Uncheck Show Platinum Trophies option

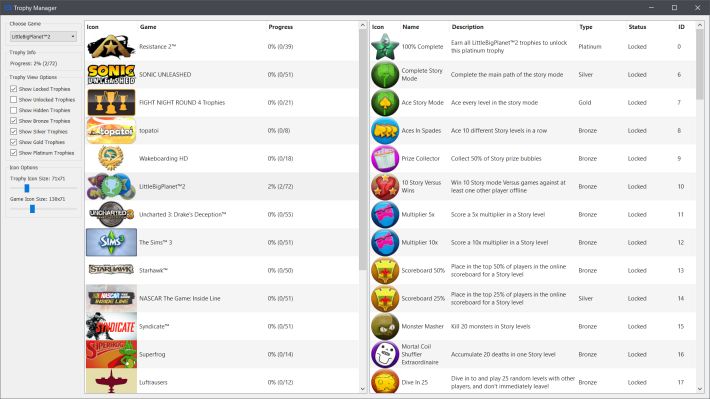[14, 153]
